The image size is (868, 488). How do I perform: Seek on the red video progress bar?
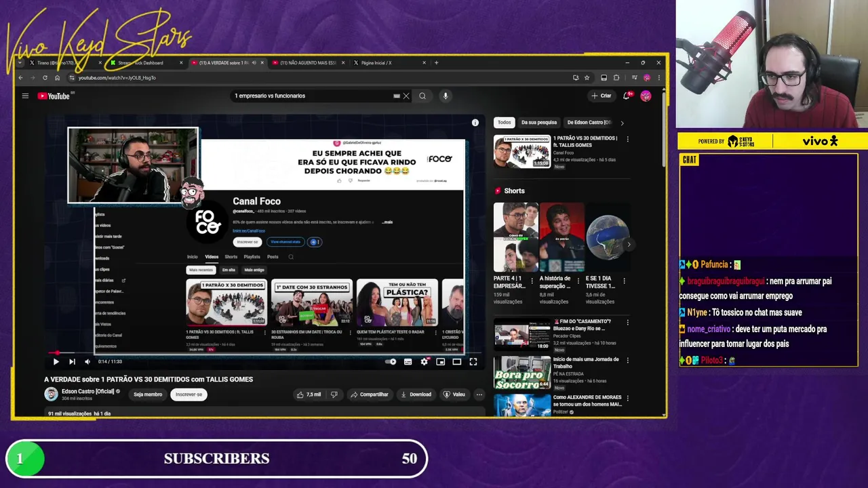tap(265, 353)
